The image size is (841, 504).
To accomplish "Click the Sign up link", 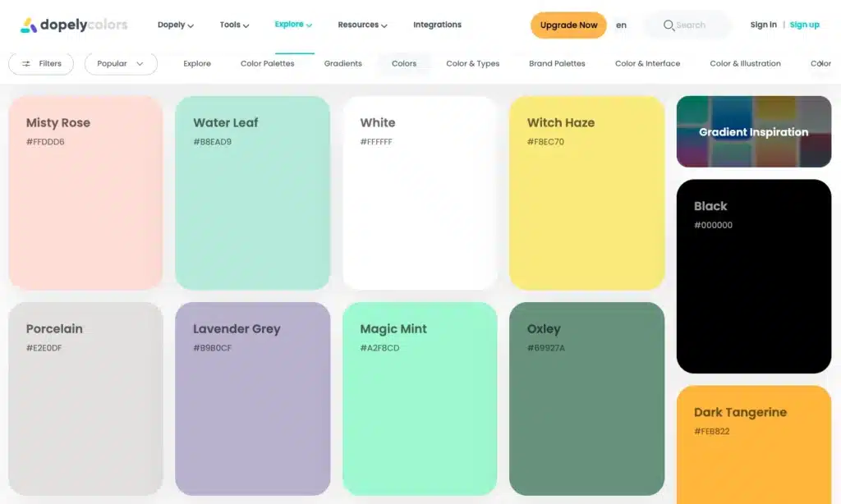I will (804, 25).
